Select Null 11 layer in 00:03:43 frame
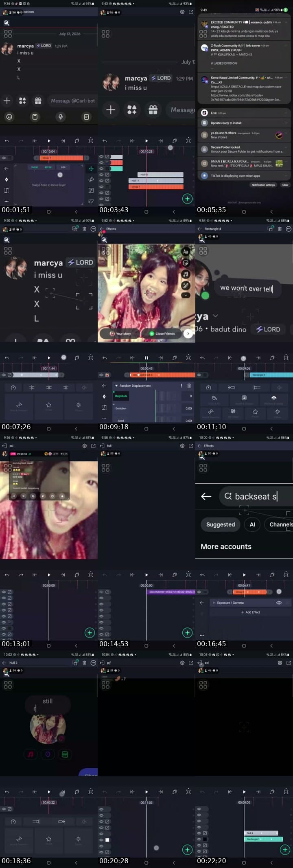Image resolution: width=293 pixels, height=868 pixels. 156,181
